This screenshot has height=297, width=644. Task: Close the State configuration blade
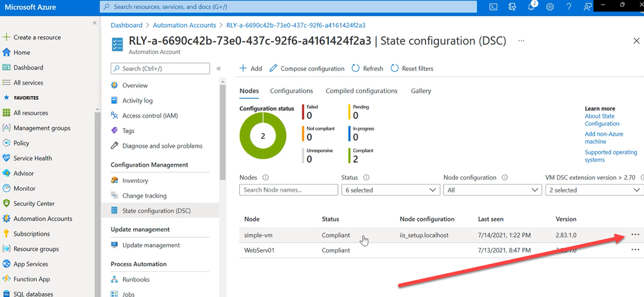637,41
